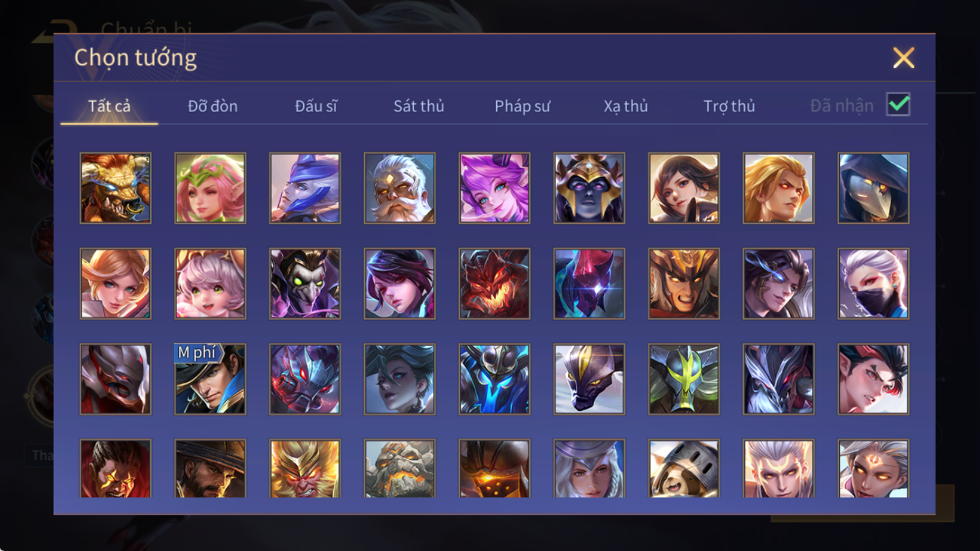Screen dimensions: 980x551
Task: Pick the hero marked 'M phí'
Action: [210, 379]
